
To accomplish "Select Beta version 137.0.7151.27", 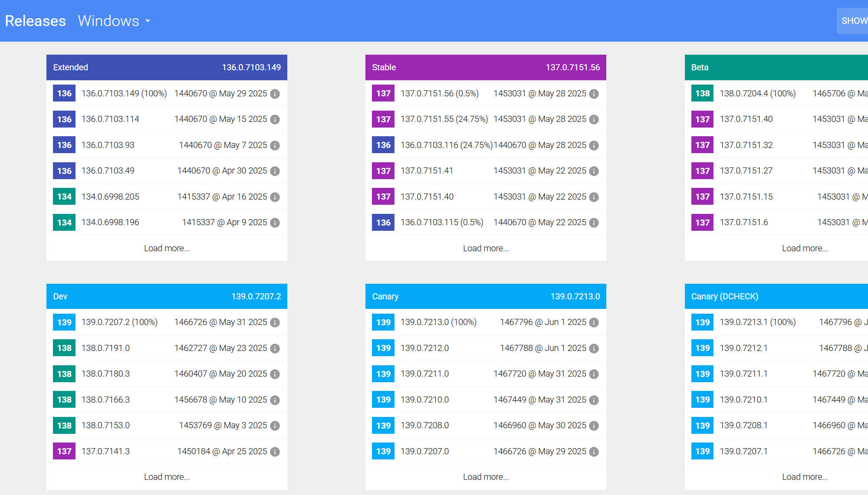I will (746, 170).
